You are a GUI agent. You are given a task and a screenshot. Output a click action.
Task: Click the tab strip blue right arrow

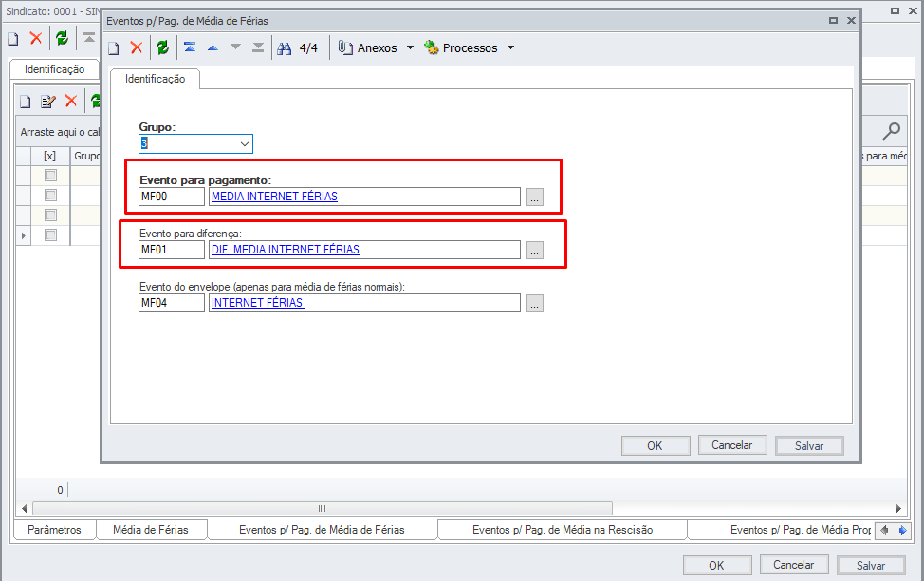tap(901, 531)
